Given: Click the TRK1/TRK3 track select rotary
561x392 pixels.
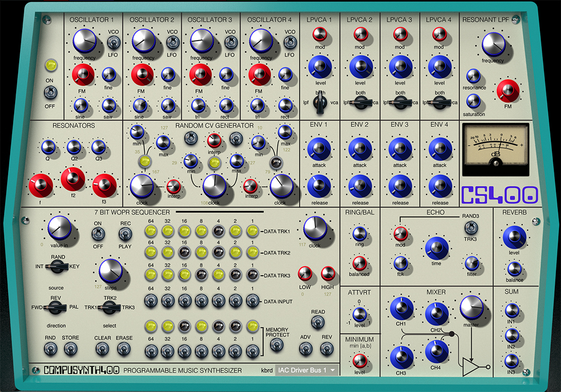Looking at the screenshot, I should click(x=109, y=307).
